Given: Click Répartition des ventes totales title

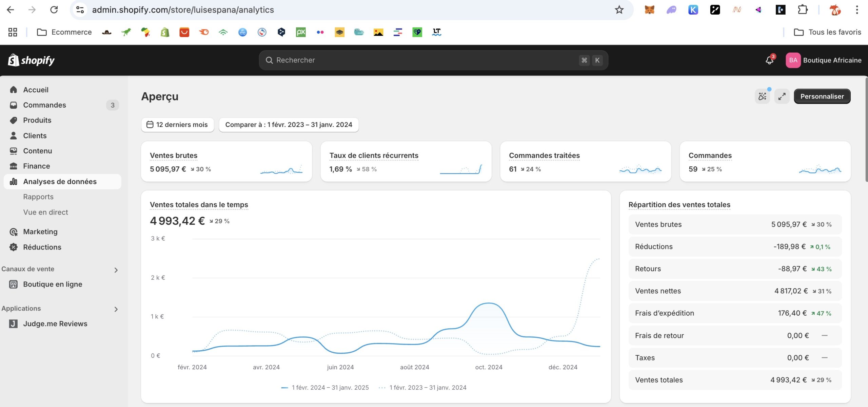Looking at the screenshot, I should pyautogui.click(x=679, y=205).
